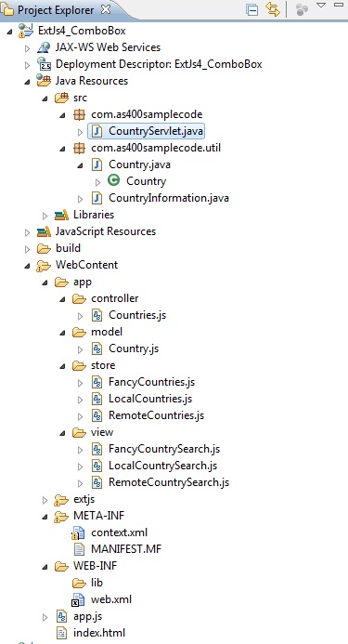Collapse the src folder

pyautogui.click(x=45, y=99)
